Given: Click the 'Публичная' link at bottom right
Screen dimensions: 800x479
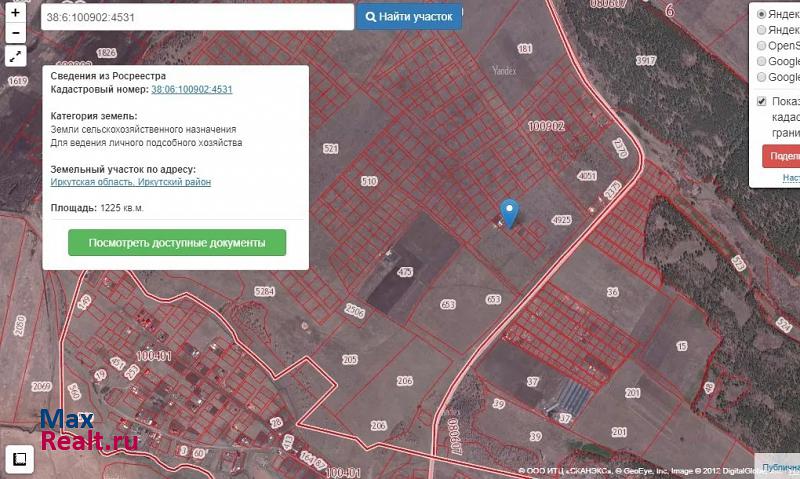Looking at the screenshot, I should (x=779, y=467).
